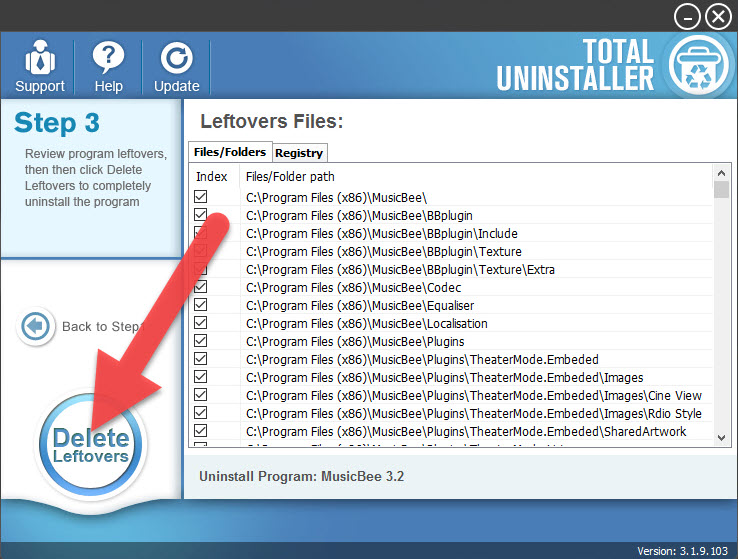Screen dimensions: 738x559
Task: Select the path ending in MusicBee\Codec
Action: 353,287
